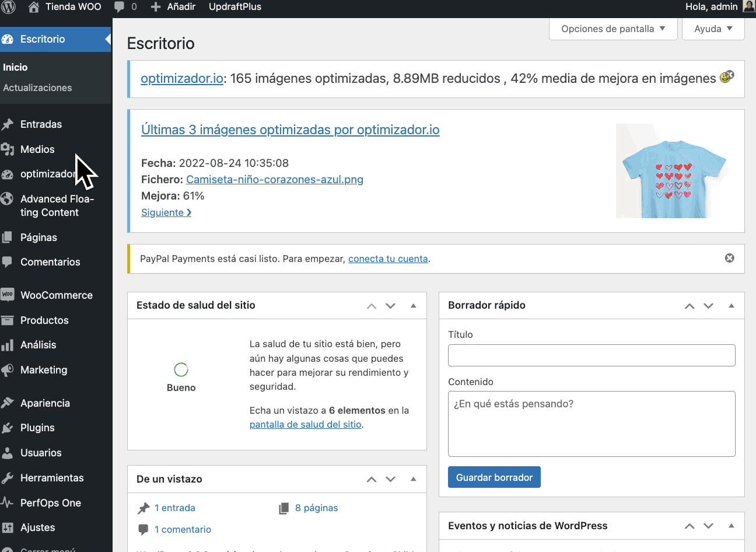Click the WordPress logo icon

click(8, 7)
